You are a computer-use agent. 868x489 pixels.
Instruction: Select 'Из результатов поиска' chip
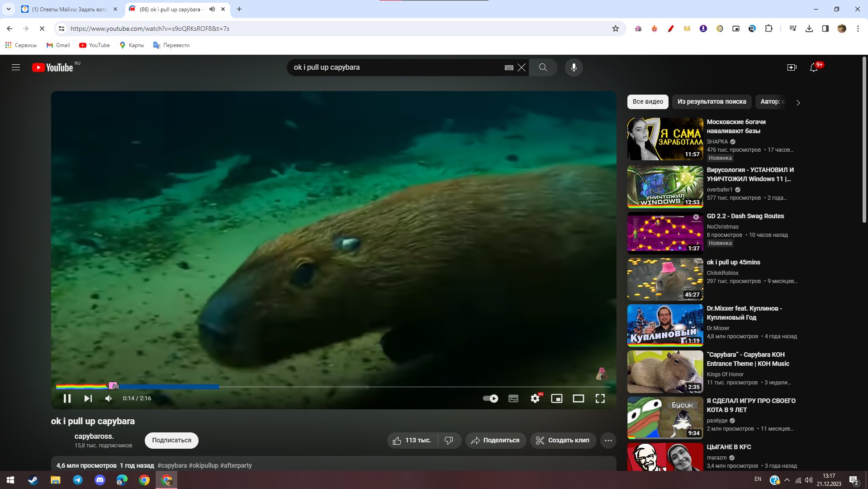712,102
